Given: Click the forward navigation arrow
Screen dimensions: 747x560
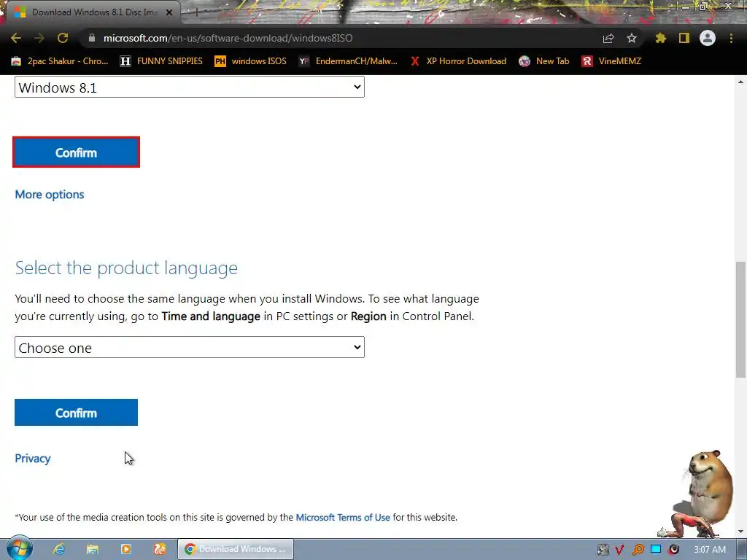Looking at the screenshot, I should [x=39, y=38].
